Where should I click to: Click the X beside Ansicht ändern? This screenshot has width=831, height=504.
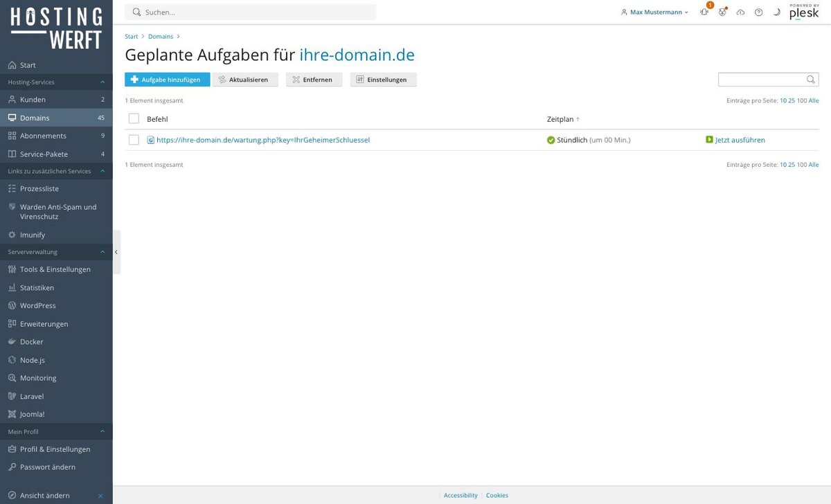coord(100,496)
